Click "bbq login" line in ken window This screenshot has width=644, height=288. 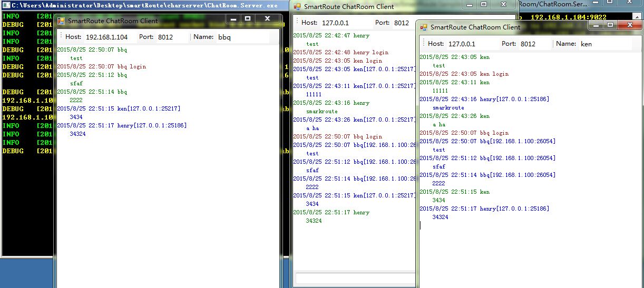pyautogui.click(x=464, y=133)
